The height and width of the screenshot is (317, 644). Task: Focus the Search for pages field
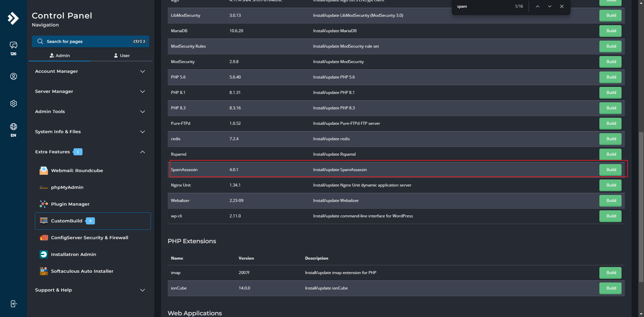(x=91, y=42)
